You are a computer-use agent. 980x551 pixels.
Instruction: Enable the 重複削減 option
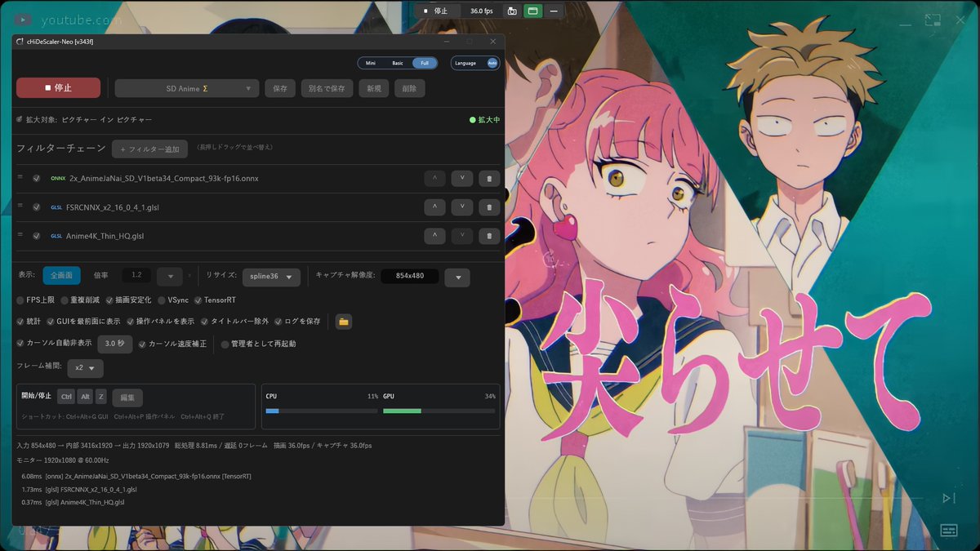point(64,300)
